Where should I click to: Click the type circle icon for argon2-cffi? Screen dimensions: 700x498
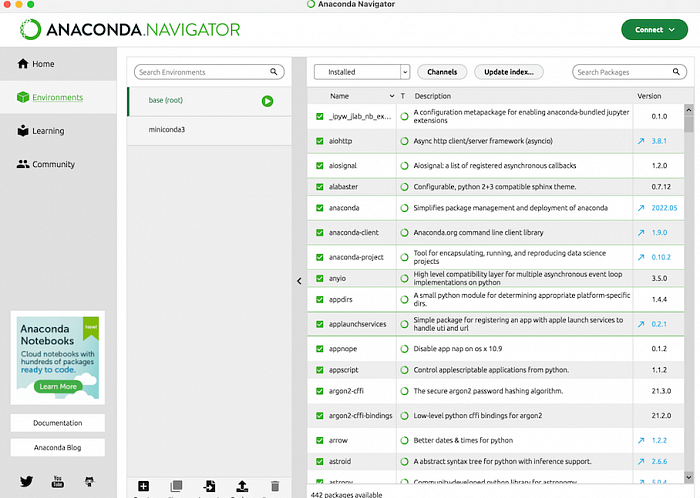pyautogui.click(x=404, y=391)
